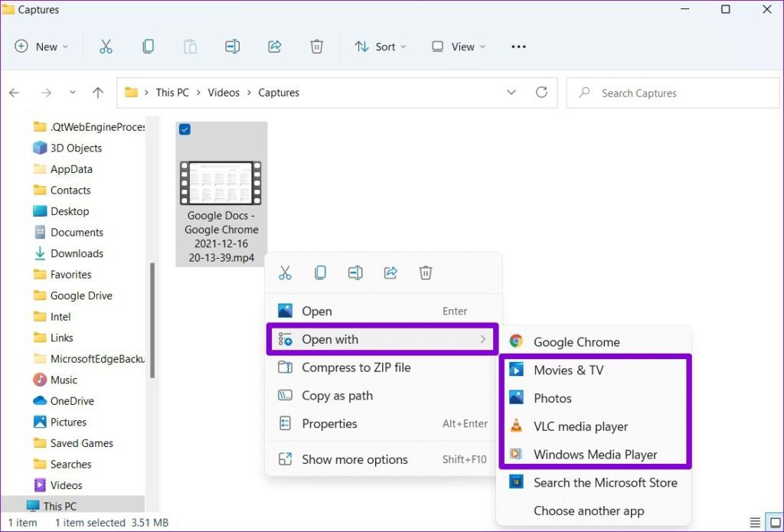This screenshot has height=532, width=784.
Task: Copy the file with the toolbar Copy icon
Action: point(147,46)
